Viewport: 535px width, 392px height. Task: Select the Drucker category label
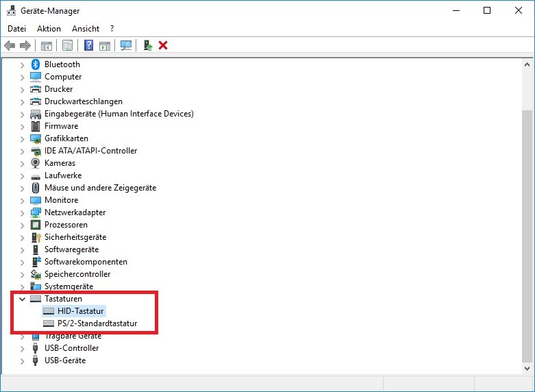(59, 89)
